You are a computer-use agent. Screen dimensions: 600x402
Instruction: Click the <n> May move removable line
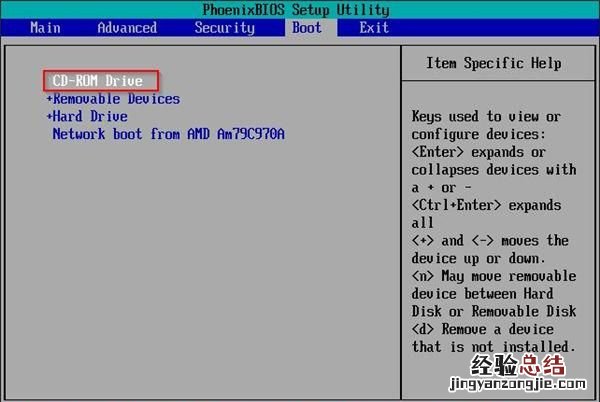pos(494,276)
